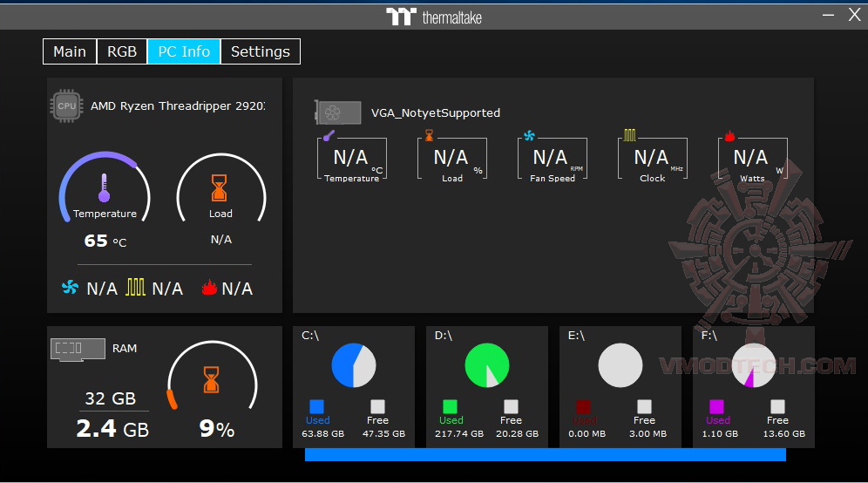The width and height of the screenshot is (868, 483).
Task: Click the VGA_NotyetSupported label
Action: 436,113
